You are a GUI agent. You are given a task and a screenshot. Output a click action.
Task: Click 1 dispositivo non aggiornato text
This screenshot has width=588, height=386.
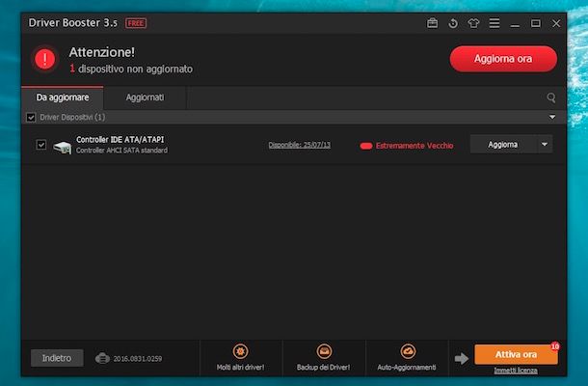pyautogui.click(x=131, y=69)
